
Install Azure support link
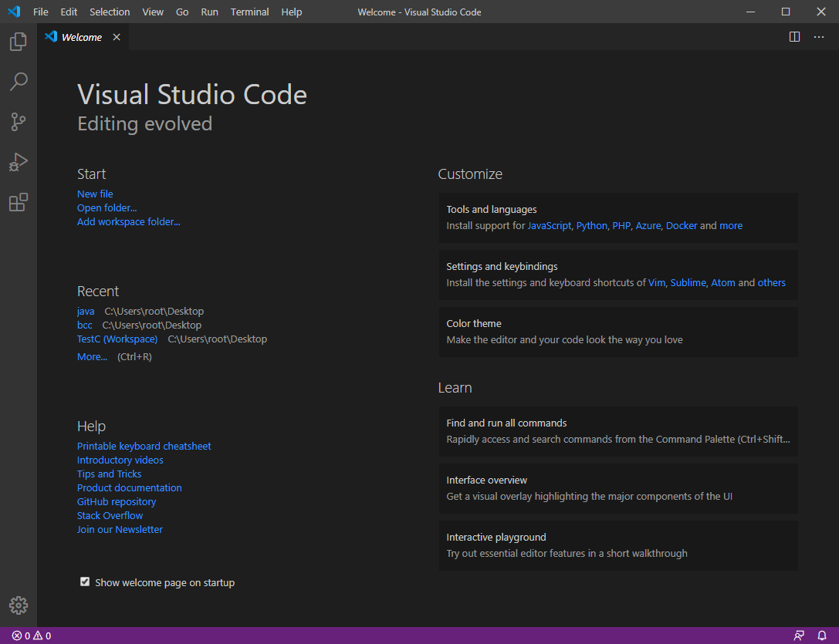648,226
